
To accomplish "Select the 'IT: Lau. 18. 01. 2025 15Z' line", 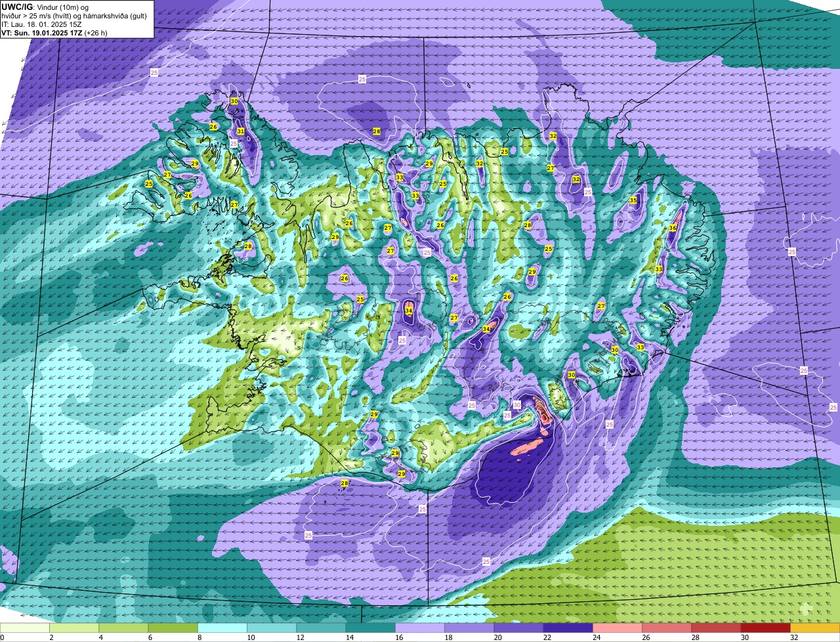I will (41, 24).
